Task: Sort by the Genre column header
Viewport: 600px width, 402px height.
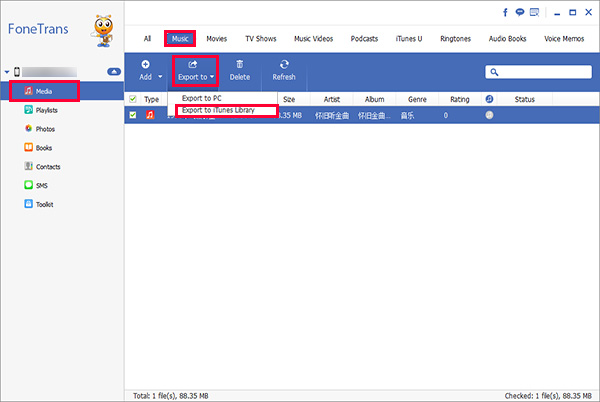Action: point(417,99)
